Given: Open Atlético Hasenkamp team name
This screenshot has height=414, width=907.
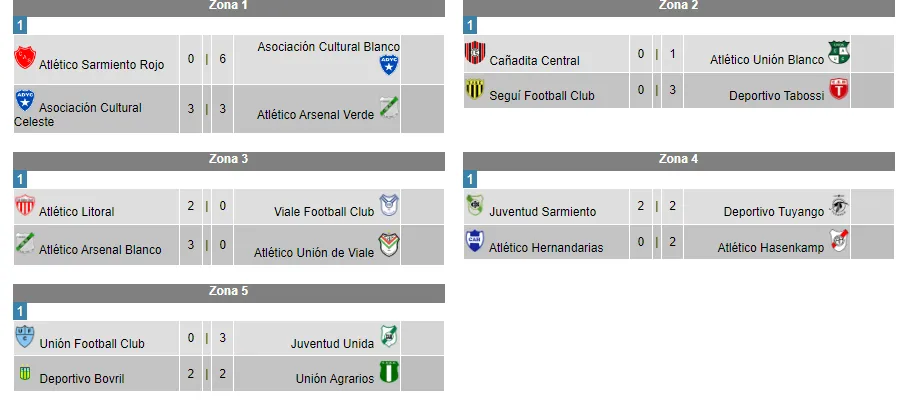Looking at the screenshot, I should (771, 248).
